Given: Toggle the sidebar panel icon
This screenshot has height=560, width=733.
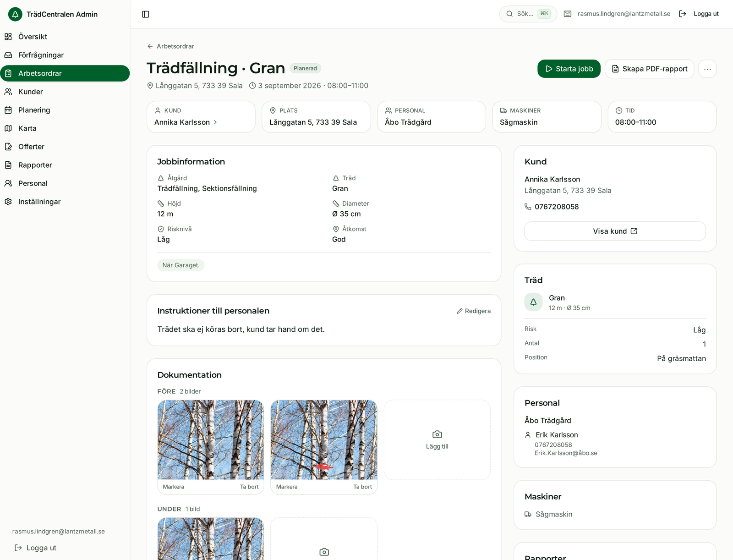Looking at the screenshot, I should [x=146, y=14].
